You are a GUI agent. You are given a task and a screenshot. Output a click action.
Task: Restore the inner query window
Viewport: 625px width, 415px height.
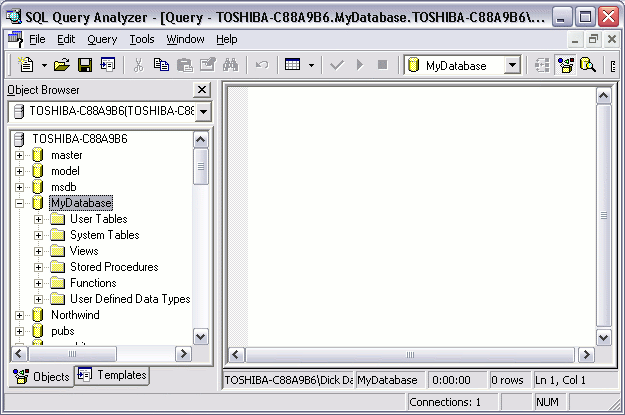(x=594, y=39)
